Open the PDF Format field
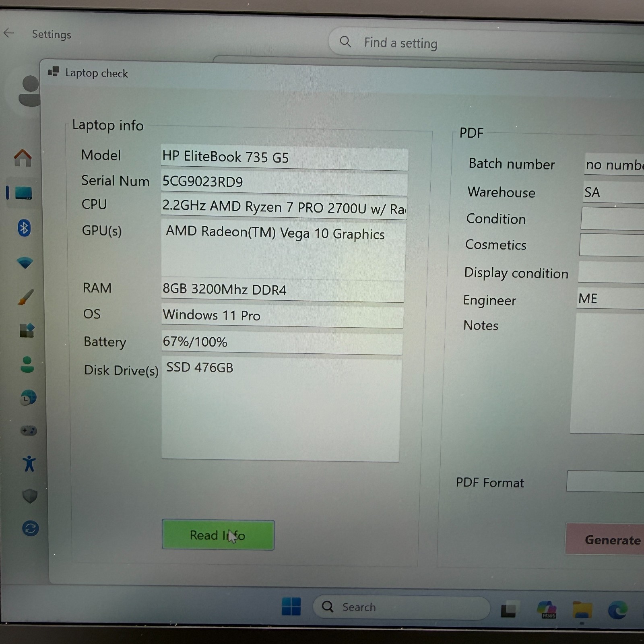Image resolution: width=644 pixels, height=644 pixels. (x=605, y=481)
